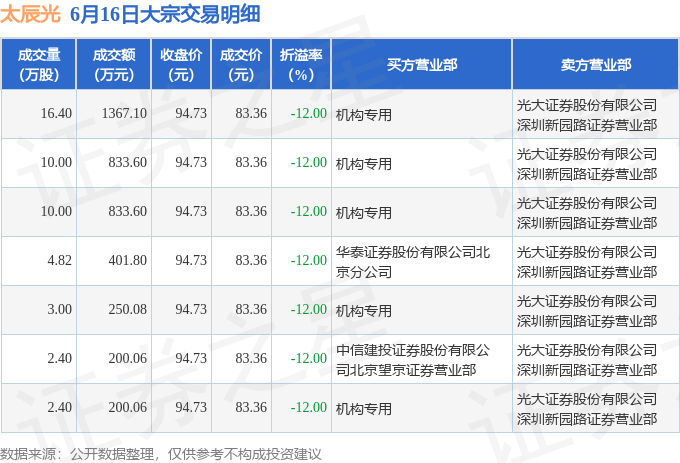Image resolution: width=680 pixels, height=463 pixels.
Task: Select the 成交量(万股) column header
Action: pos(39,65)
